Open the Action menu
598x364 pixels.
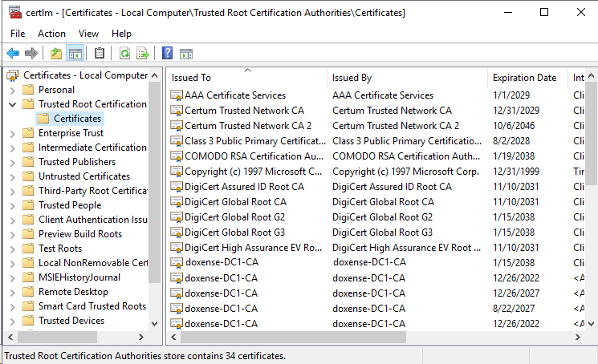(x=51, y=34)
